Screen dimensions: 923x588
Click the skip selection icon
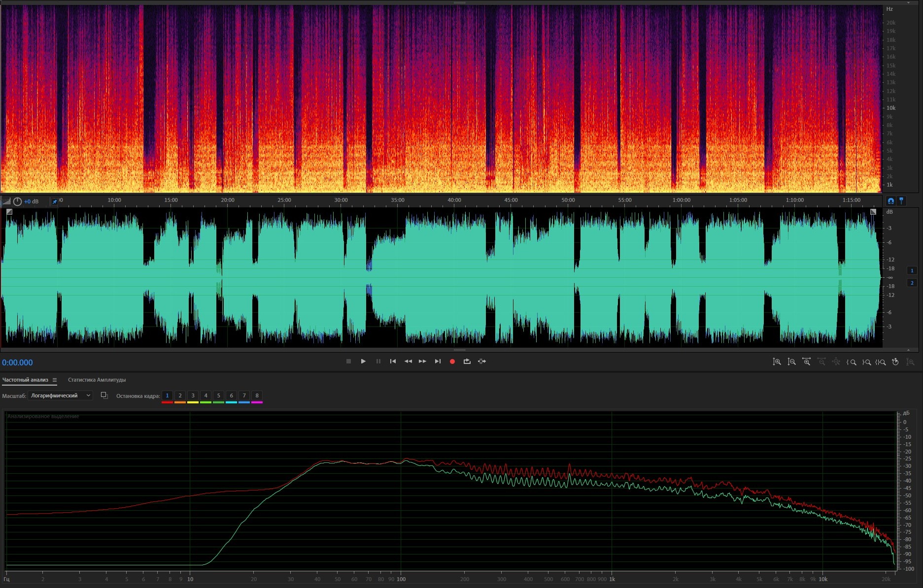(482, 361)
